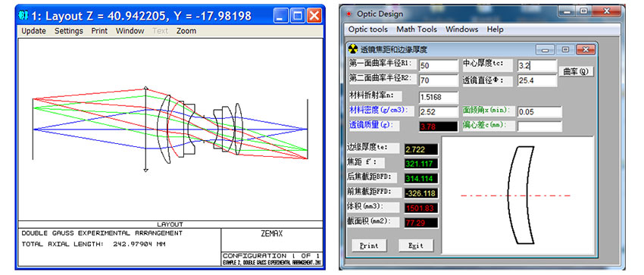Open the Math Tools menu

[x=417, y=29]
